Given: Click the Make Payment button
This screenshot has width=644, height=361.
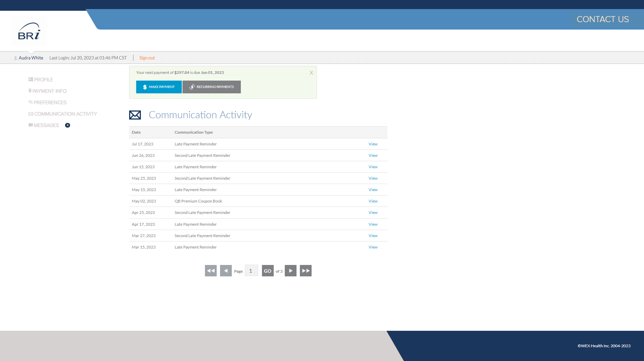Looking at the screenshot, I should (x=159, y=87).
